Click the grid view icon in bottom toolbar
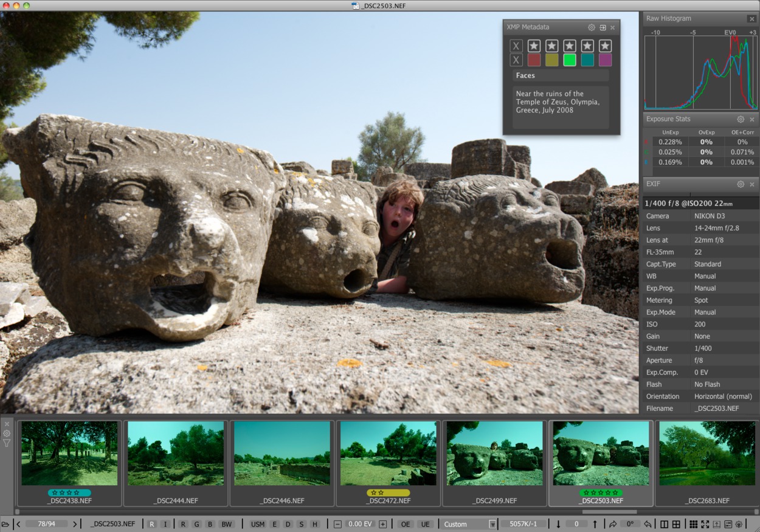Image resolution: width=760 pixels, height=532 pixels. click(693, 524)
